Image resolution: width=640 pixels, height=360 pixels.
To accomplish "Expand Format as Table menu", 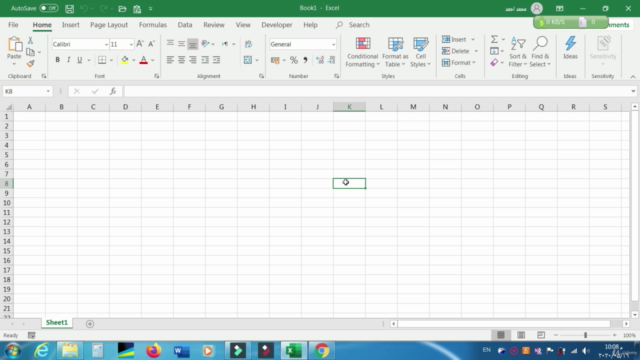I will 395,52.
